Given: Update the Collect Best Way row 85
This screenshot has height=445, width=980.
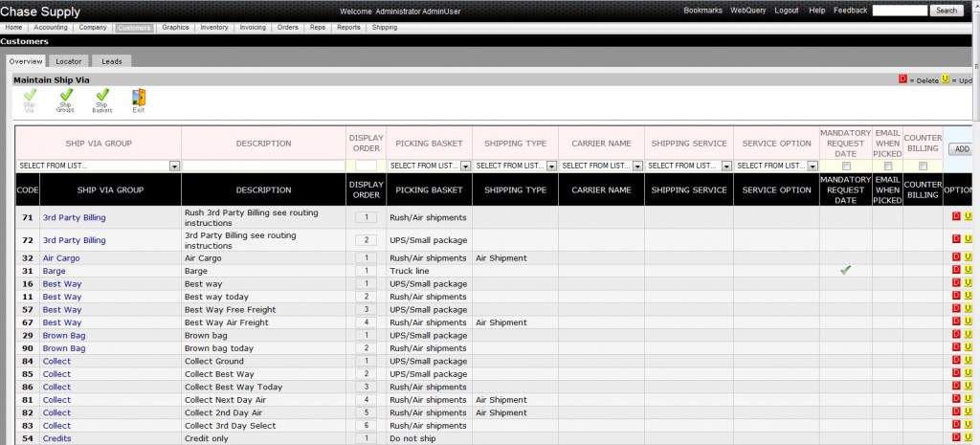Looking at the screenshot, I should coord(969,372).
